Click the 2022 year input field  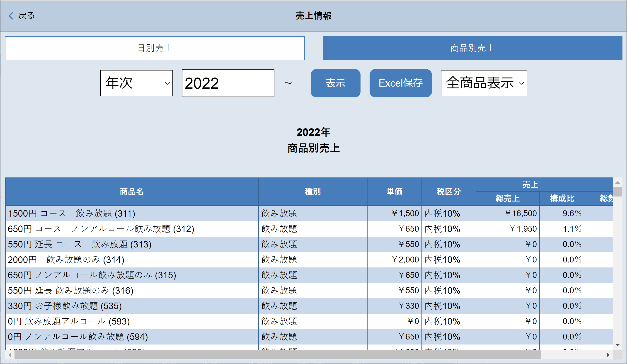[x=228, y=83]
